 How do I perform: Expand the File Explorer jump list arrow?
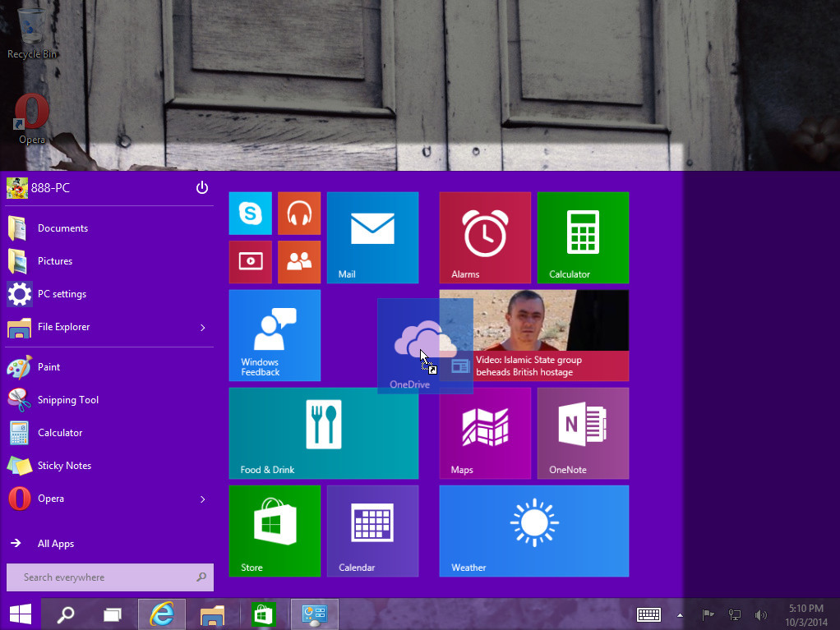tap(202, 327)
